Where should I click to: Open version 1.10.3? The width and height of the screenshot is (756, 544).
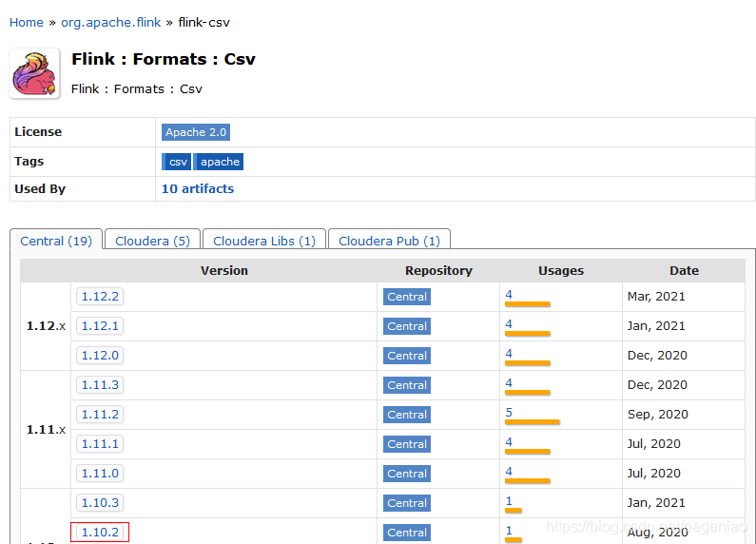[x=100, y=502]
